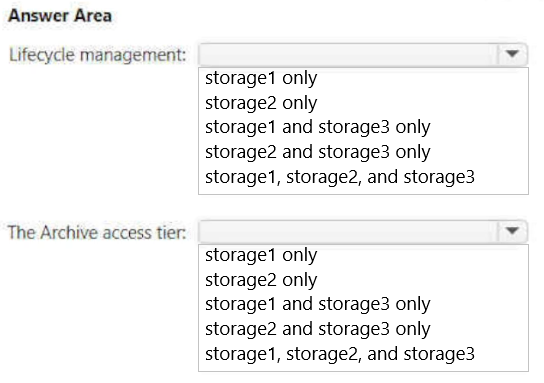The height and width of the screenshot is (383, 544).
Task: Click the 'Lifecycle management:' label
Action: [x=98, y=55]
